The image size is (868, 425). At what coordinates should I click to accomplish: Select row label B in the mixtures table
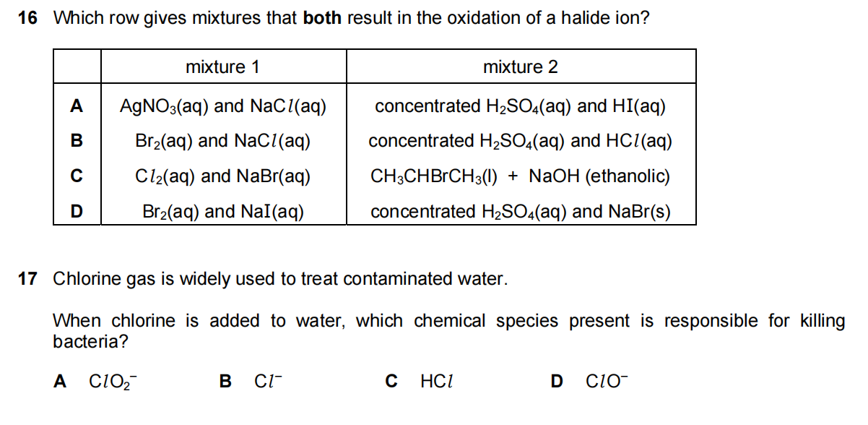(x=76, y=141)
